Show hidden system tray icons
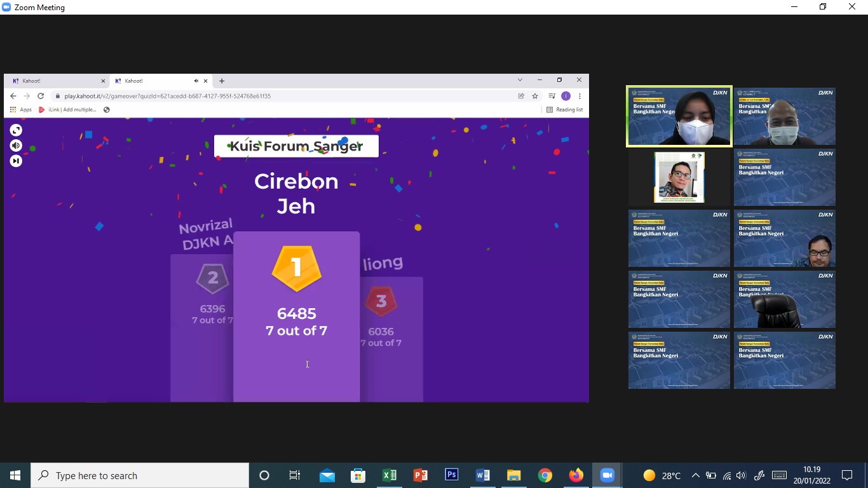This screenshot has width=868, height=488. (x=695, y=475)
